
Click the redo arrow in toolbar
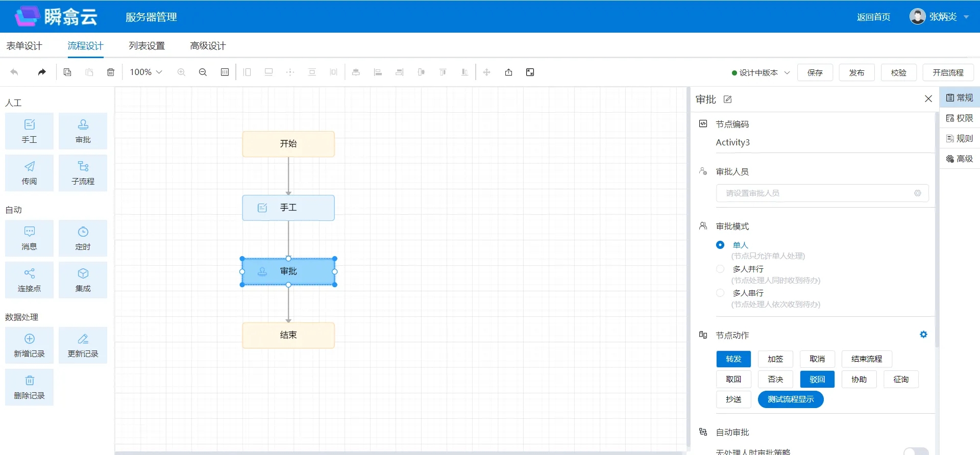coord(42,72)
